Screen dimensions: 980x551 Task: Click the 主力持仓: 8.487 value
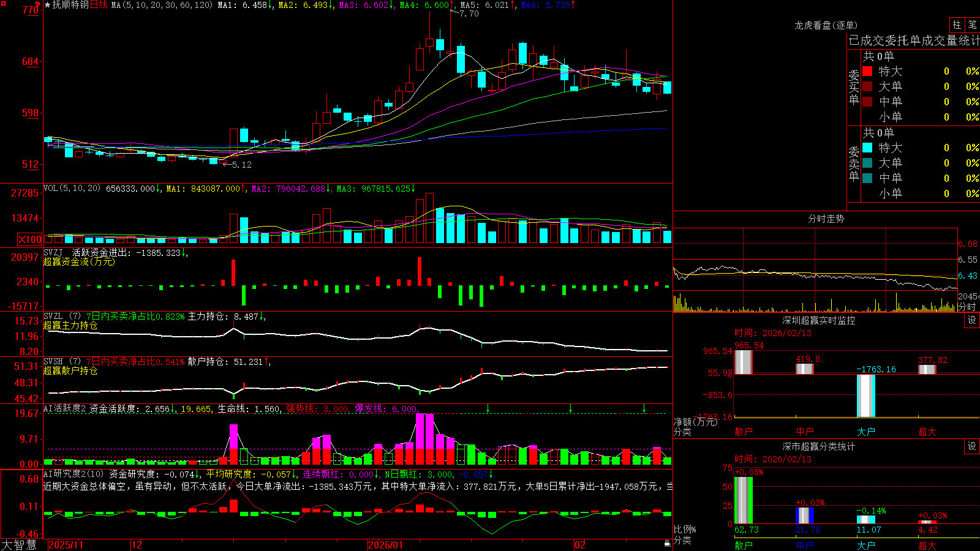[223, 317]
